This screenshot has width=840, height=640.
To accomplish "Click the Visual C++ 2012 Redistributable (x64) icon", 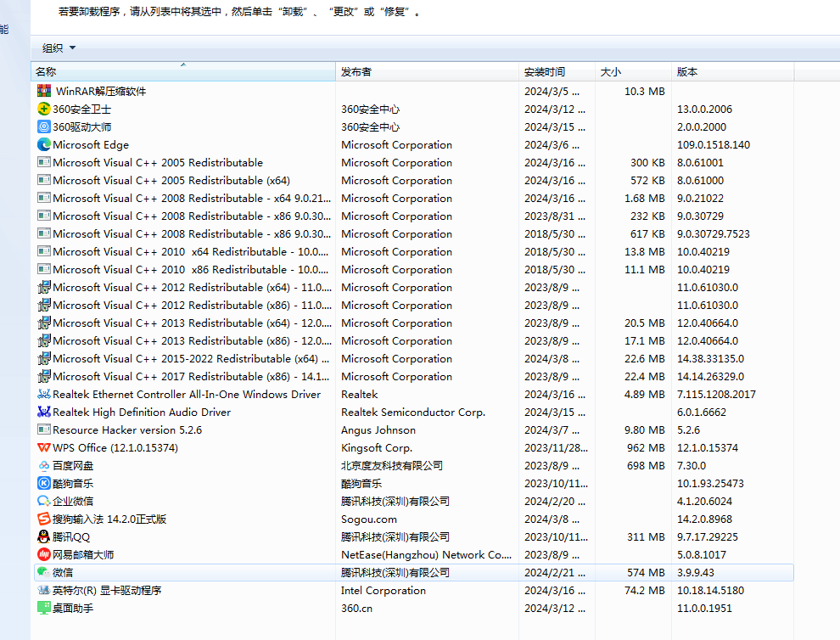I will (44, 287).
